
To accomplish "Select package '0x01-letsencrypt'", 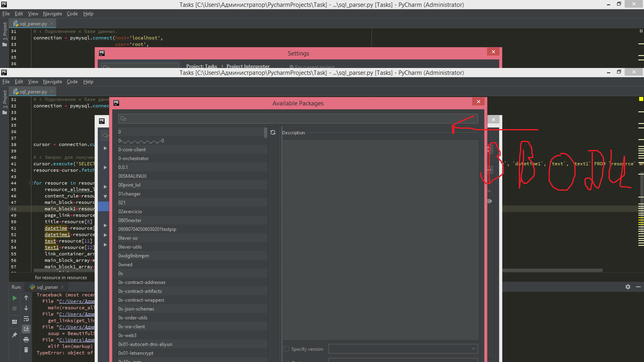I will click(192, 353).
